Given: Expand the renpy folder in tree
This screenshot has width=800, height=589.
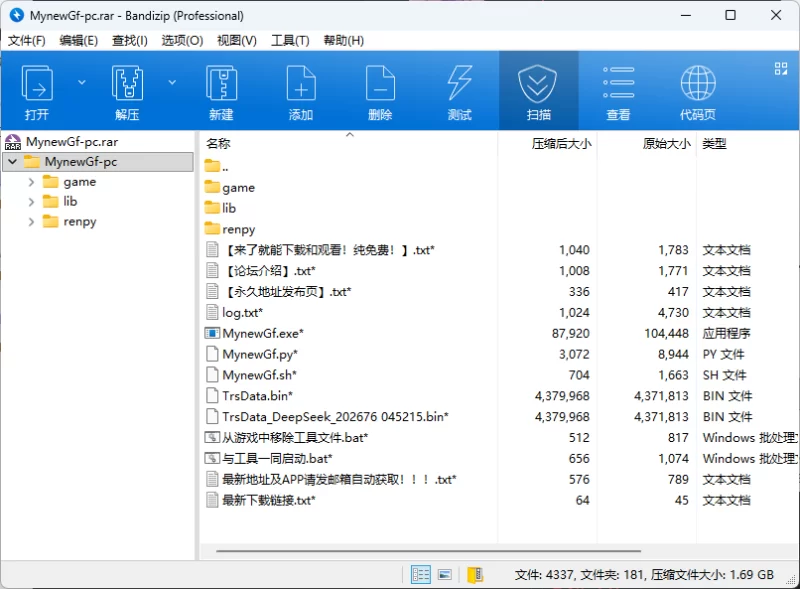Looking at the screenshot, I should pos(31,222).
